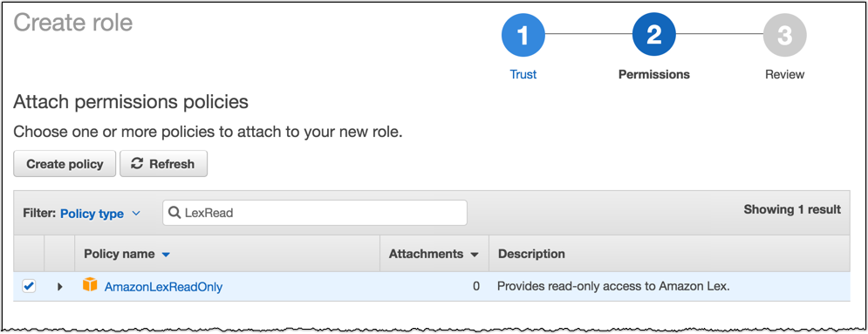Go to the Trust step label
868x334 pixels.
tap(523, 74)
